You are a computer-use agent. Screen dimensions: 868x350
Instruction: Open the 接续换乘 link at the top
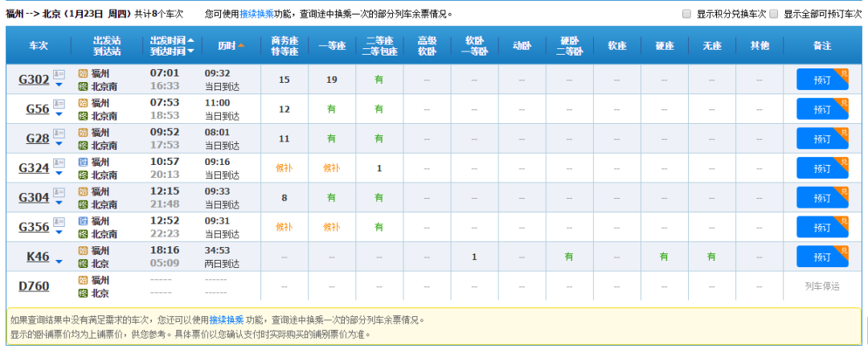tap(256, 14)
